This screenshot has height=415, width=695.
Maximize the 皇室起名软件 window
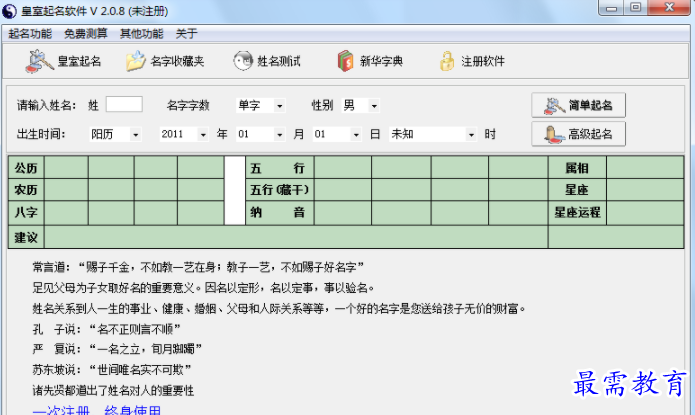(636, 8)
